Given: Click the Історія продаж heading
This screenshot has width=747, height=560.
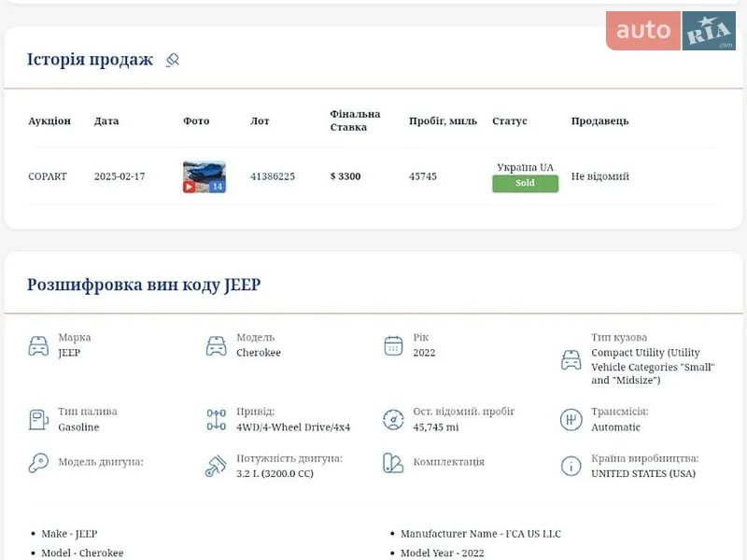Looking at the screenshot, I should [x=90, y=60].
